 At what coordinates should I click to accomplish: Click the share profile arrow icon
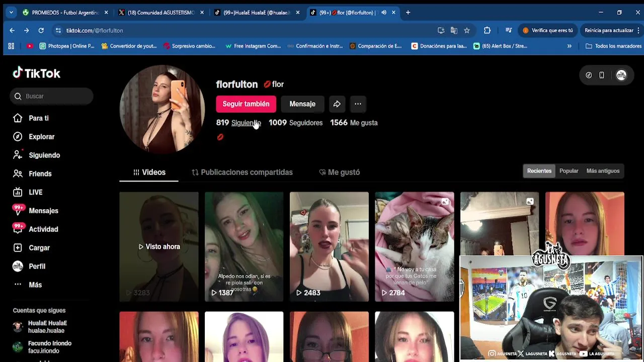point(337,104)
